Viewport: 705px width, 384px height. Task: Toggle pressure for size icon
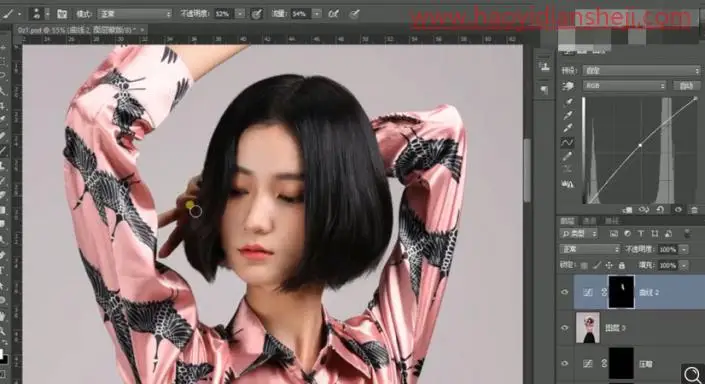(355, 14)
